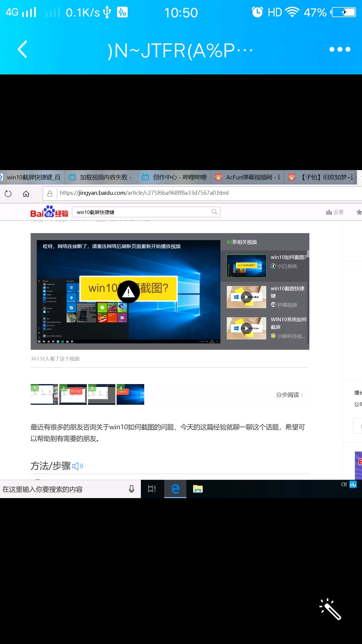The height and width of the screenshot is (644, 362).
Task: Switch to the 加载视频内容失败 tab
Action: coord(101,177)
